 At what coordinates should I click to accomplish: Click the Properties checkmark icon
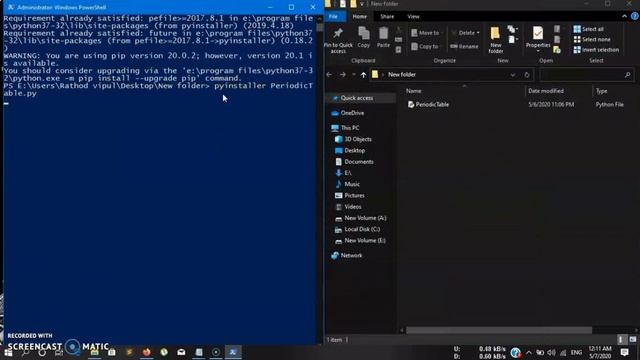point(538,33)
